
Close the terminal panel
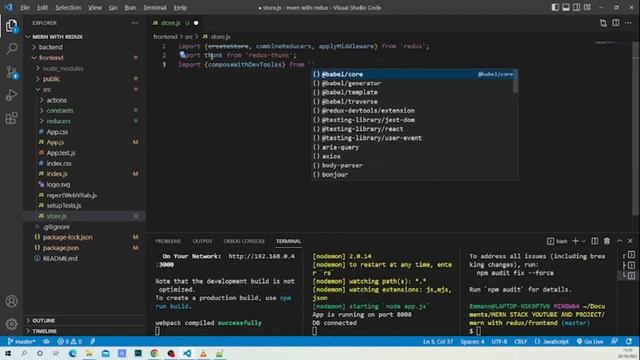[630, 241]
